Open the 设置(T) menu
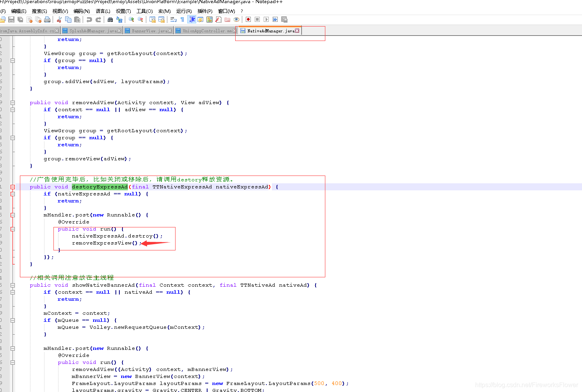Screen dimensions: 582x392 (123, 11)
